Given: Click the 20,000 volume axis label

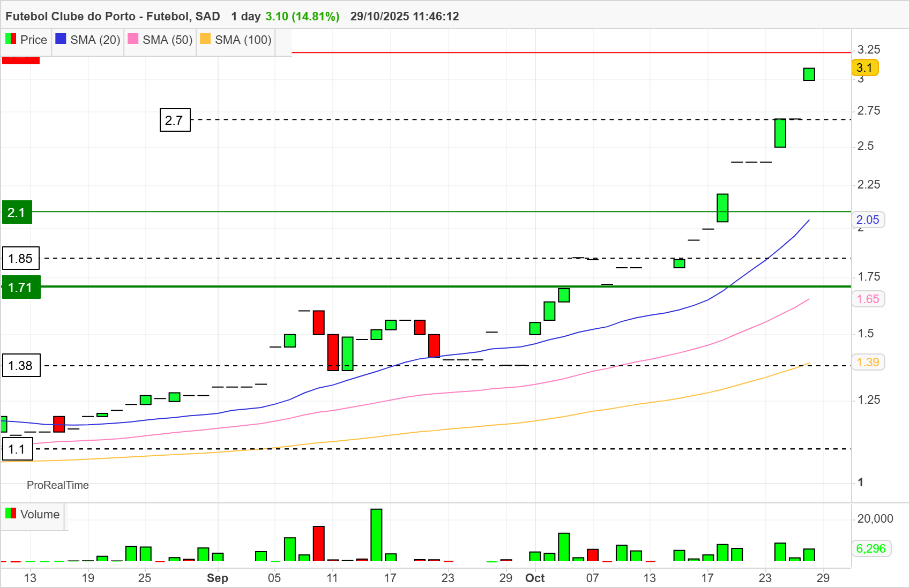Looking at the screenshot, I should pos(875,518).
